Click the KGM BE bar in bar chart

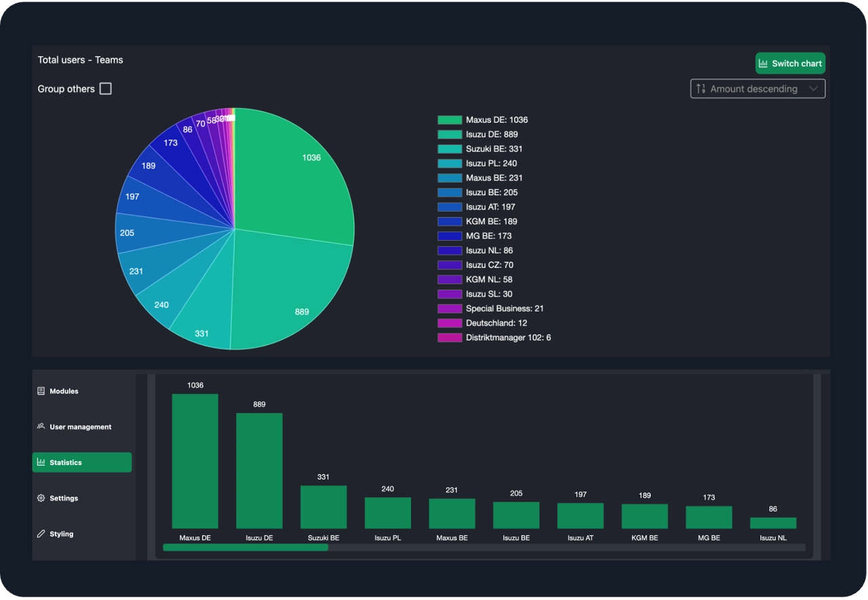pyautogui.click(x=645, y=517)
